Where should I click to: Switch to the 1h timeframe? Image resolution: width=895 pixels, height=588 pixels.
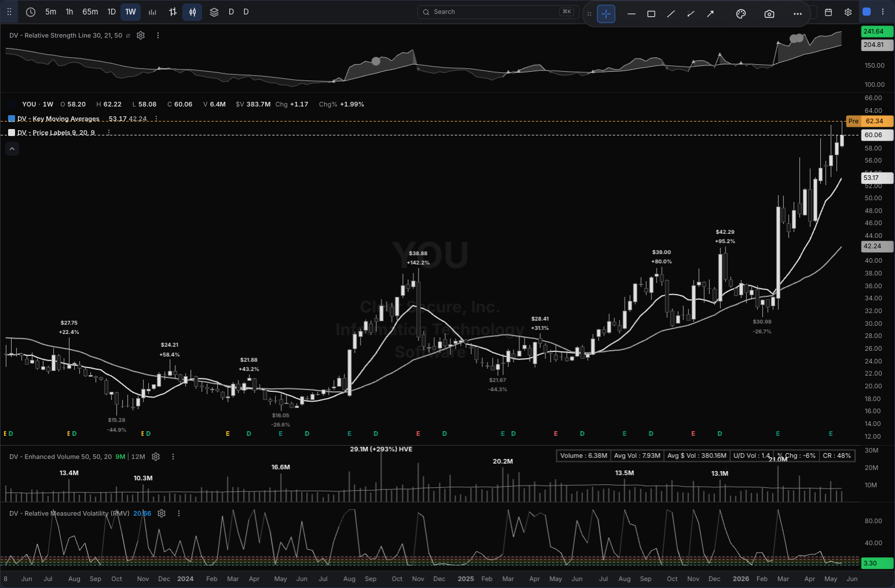[69, 12]
